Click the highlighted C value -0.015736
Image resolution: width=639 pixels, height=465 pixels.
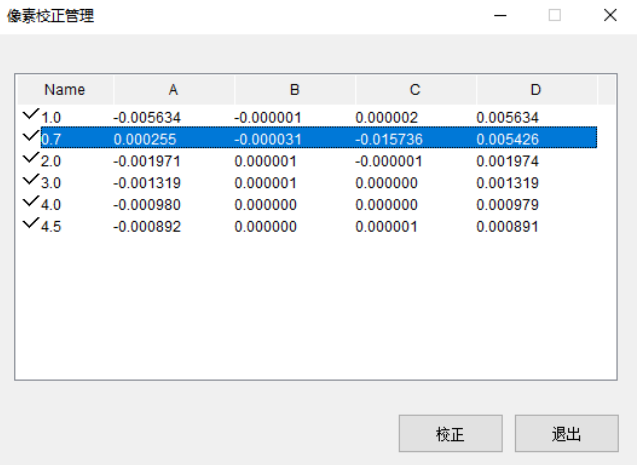[x=389, y=140]
